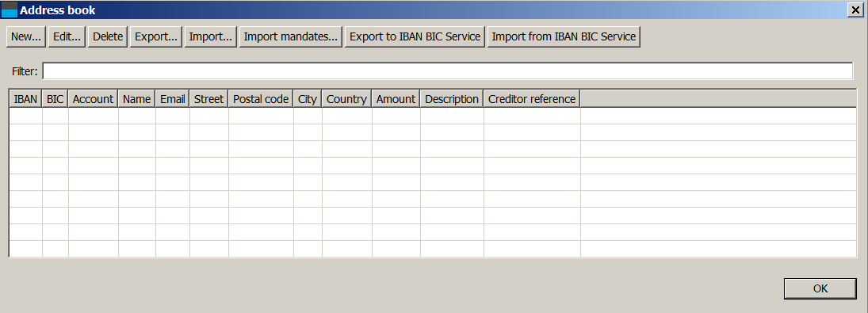Confirm with the OK button
Image resolution: width=868 pixels, height=313 pixels.
click(820, 288)
